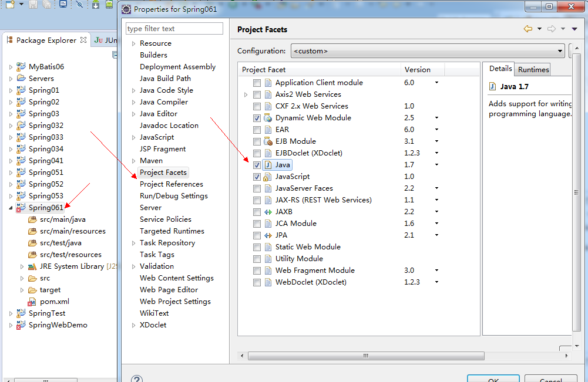Click the target folder icon

coord(33,290)
